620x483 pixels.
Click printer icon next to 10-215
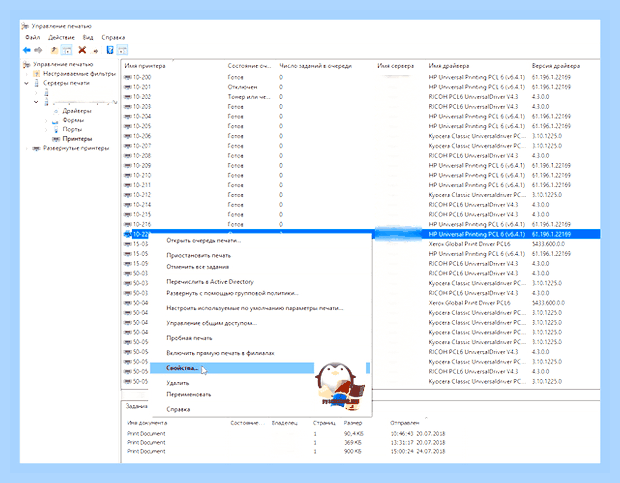pos(128,215)
